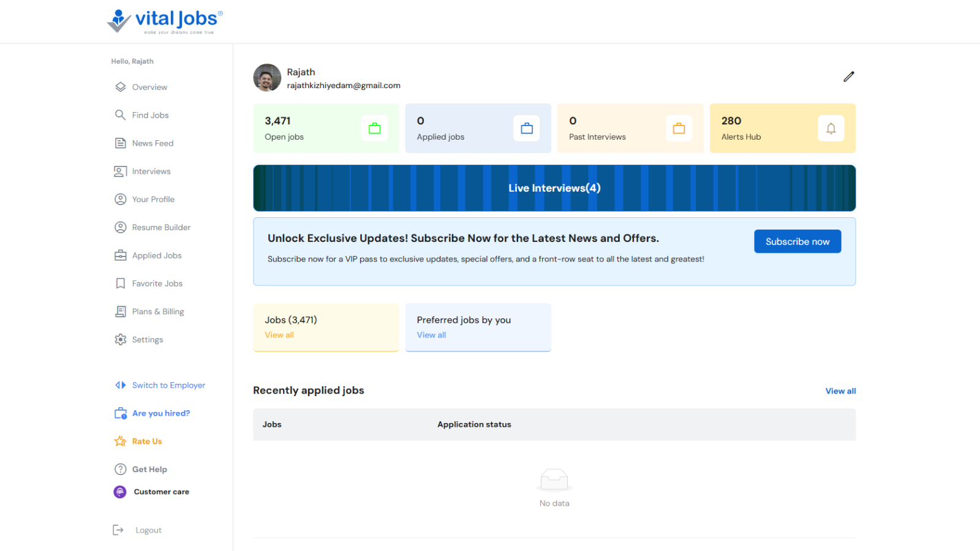
Task: Edit profile using the pencil icon
Action: (848, 77)
